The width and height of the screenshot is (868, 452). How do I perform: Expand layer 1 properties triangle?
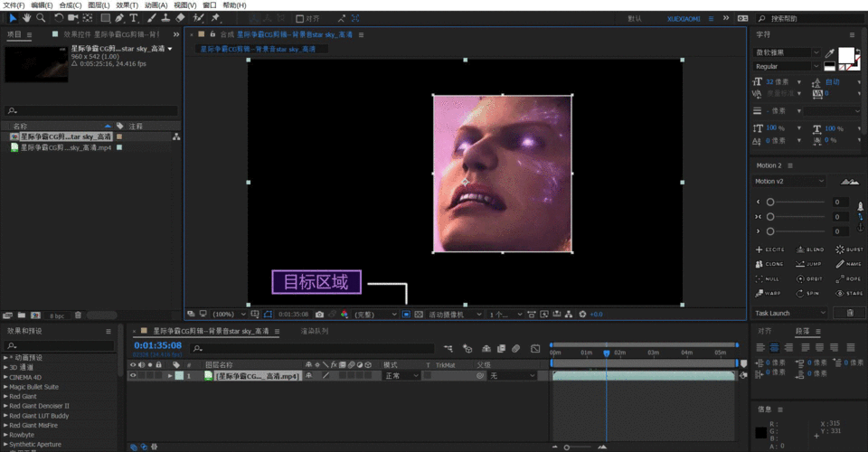(169, 375)
